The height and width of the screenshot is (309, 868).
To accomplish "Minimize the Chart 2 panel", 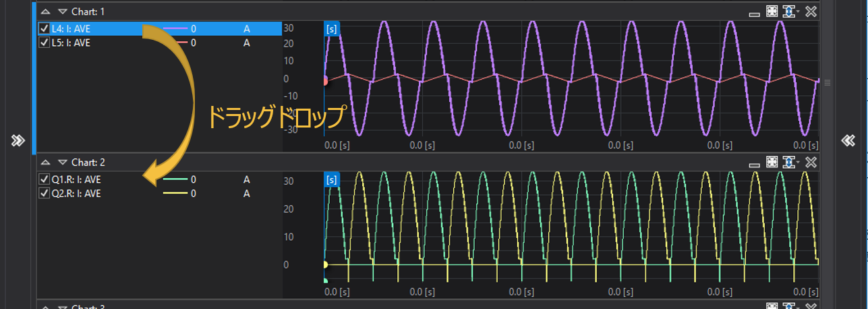I will (757, 164).
